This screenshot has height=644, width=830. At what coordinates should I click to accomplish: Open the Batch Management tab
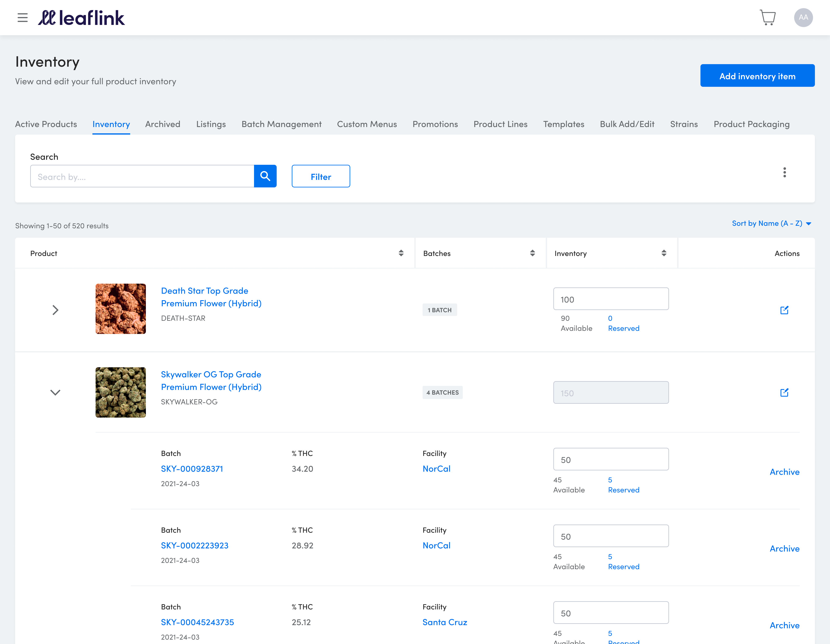282,124
